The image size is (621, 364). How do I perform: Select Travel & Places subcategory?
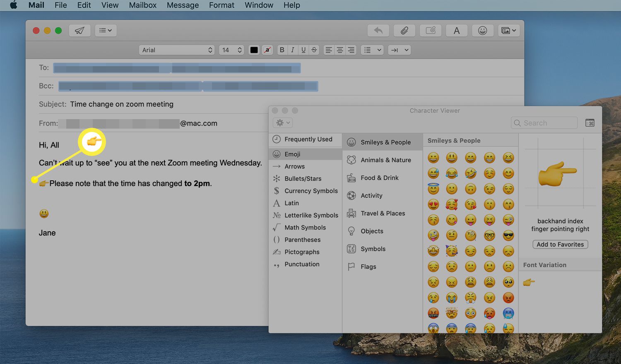[x=383, y=213]
